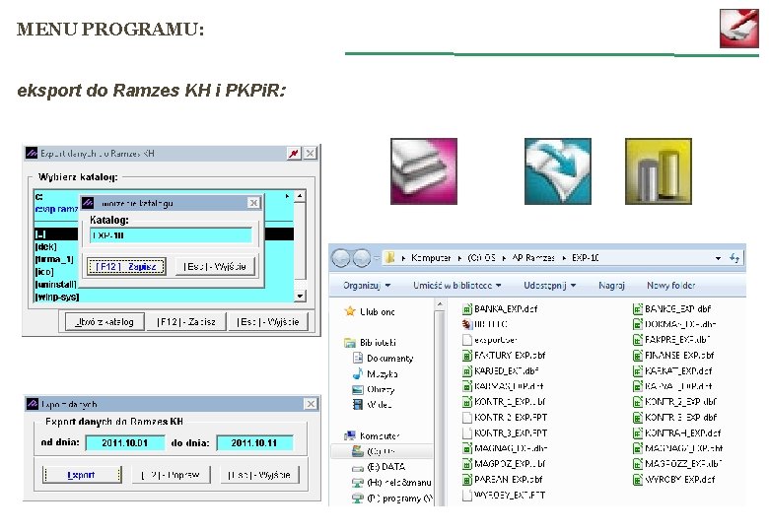Open the Obrazy library
The image size is (769, 532).
tap(374, 389)
